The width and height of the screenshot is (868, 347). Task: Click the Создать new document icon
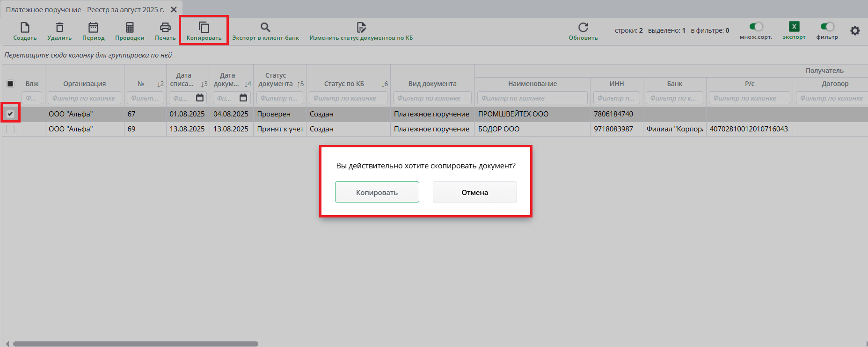pyautogui.click(x=25, y=28)
